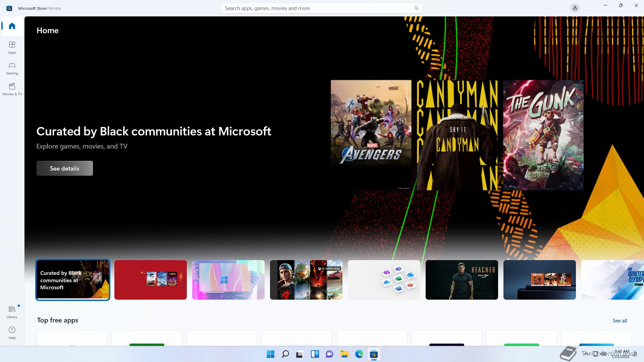
Task: Open See all for Top free apps
Action: tap(620, 320)
